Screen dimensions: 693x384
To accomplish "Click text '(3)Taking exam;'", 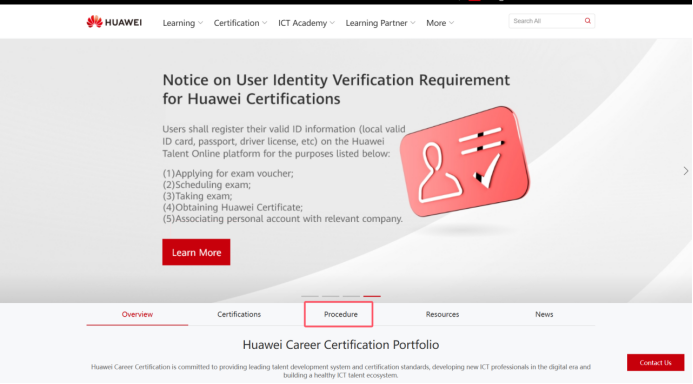I will point(197,196).
